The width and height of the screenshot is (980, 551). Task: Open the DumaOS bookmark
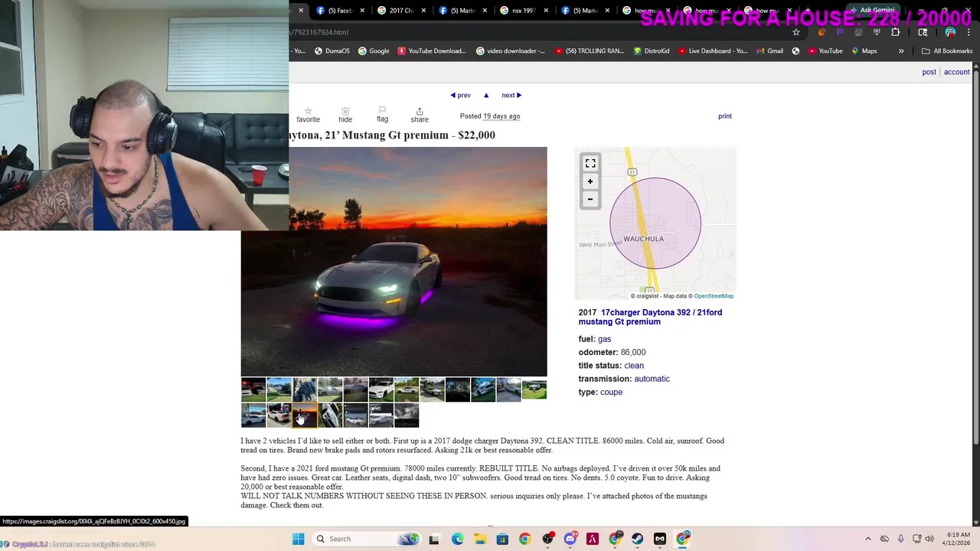332,51
